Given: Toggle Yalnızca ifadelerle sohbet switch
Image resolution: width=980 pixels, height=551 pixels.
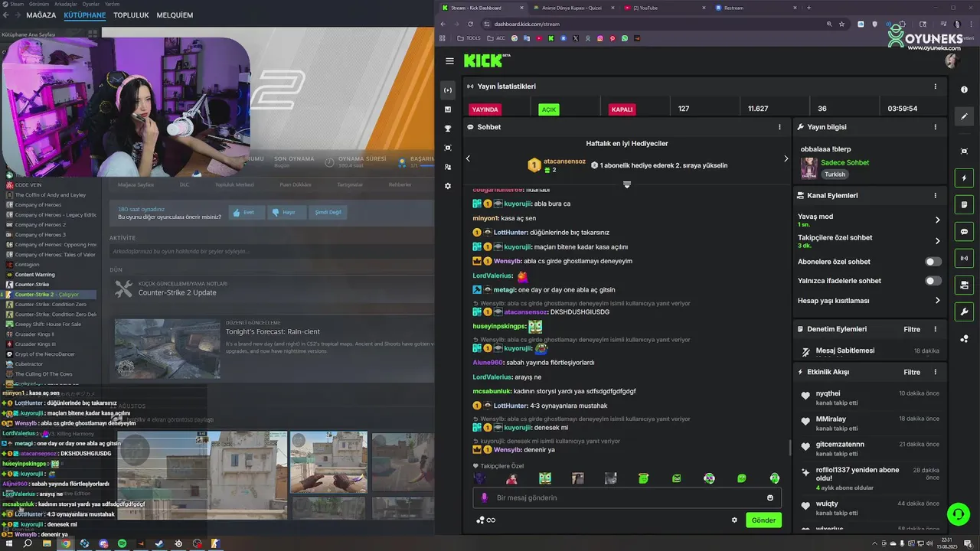Looking at the screenshot, I should [933, 281].
